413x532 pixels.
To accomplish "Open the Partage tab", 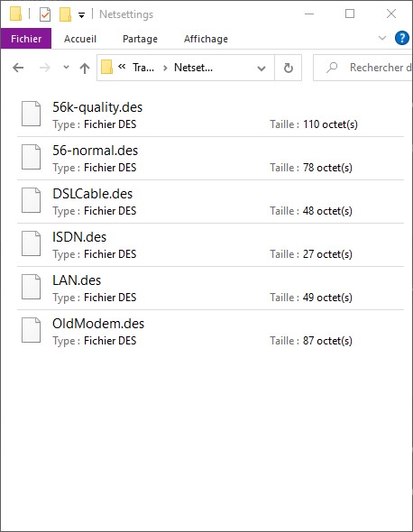I will point(140,39).
